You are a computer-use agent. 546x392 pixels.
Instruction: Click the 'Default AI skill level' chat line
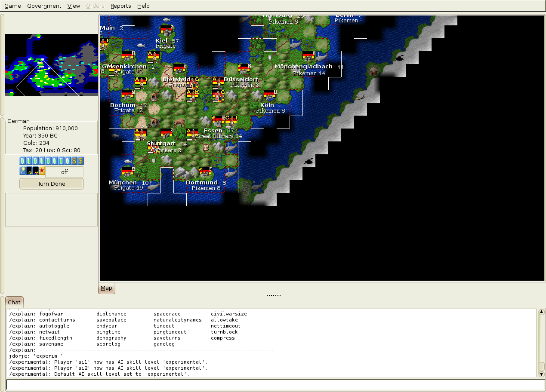point(99,374)
